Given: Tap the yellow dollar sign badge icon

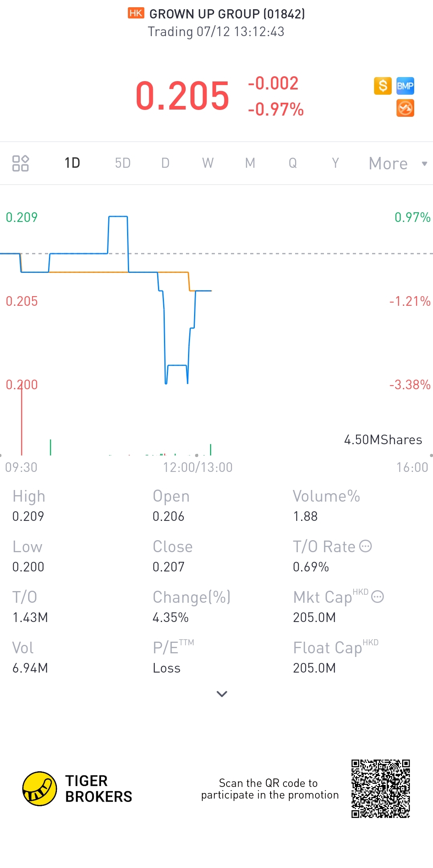Looking at the screenshot, I should pyautogui.click(x=382, y=86).
